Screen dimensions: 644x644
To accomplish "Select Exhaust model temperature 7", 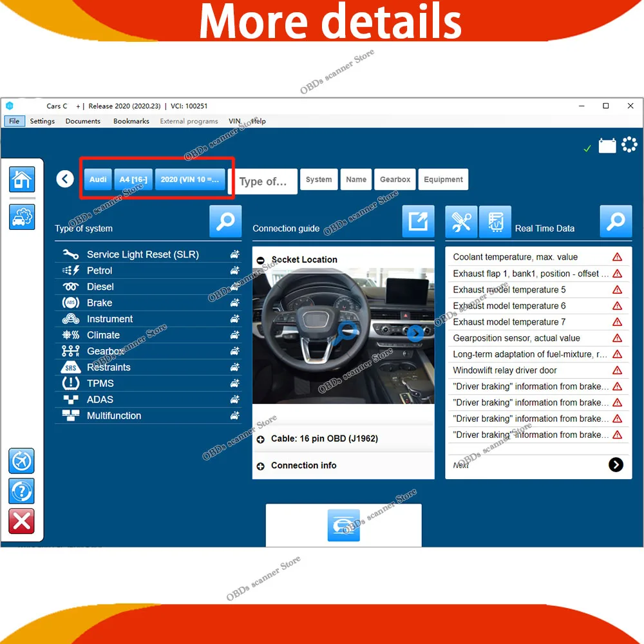I will pyautogui.click(x=538, y=322).
